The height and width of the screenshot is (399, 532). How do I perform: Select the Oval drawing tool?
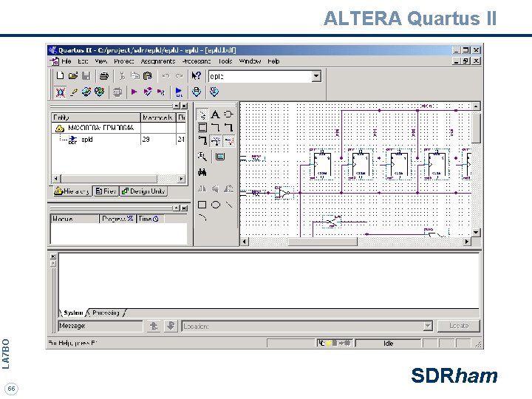tap(216, 205)
